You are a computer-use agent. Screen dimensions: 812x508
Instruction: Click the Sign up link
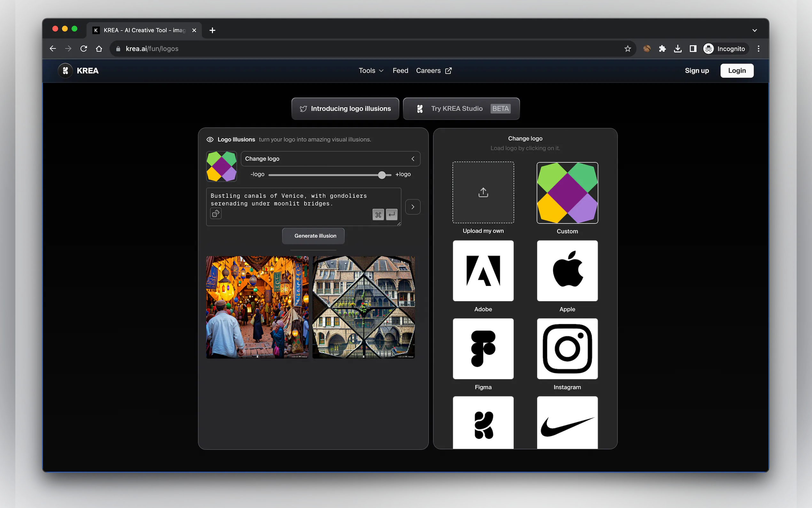[697, 71]
